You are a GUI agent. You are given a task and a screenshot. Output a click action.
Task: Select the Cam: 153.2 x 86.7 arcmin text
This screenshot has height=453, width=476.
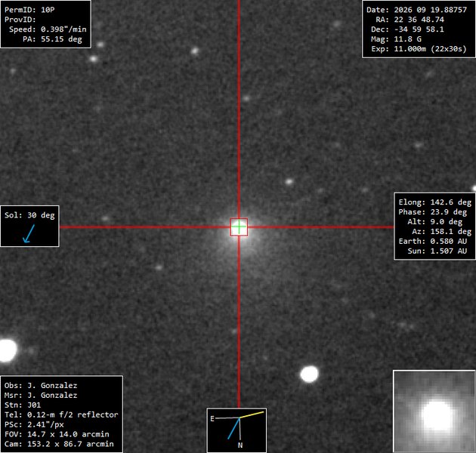(x=59, y=444)
